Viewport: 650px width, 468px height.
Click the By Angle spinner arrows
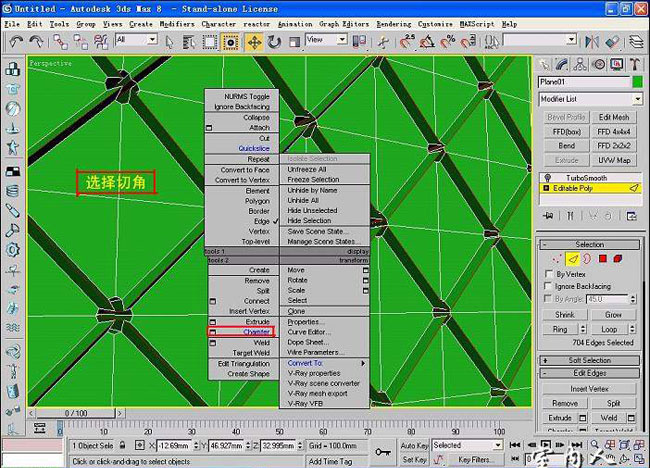(x=633, y=298)
